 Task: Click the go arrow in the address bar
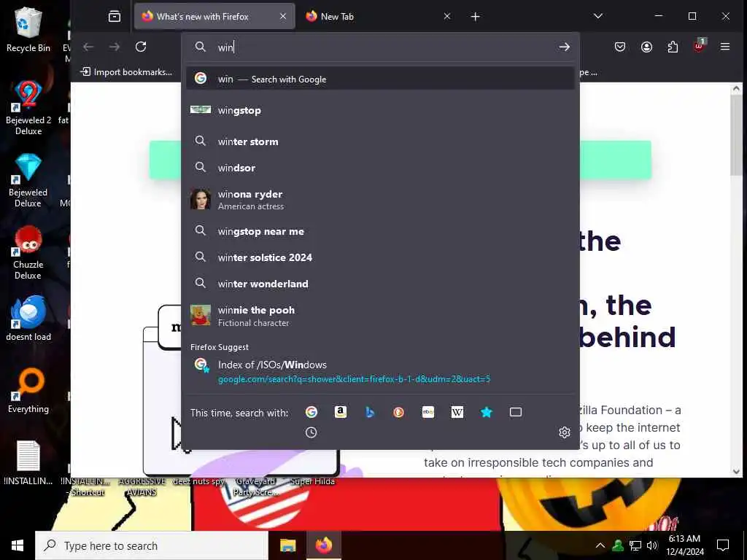[x=564, y=47]
